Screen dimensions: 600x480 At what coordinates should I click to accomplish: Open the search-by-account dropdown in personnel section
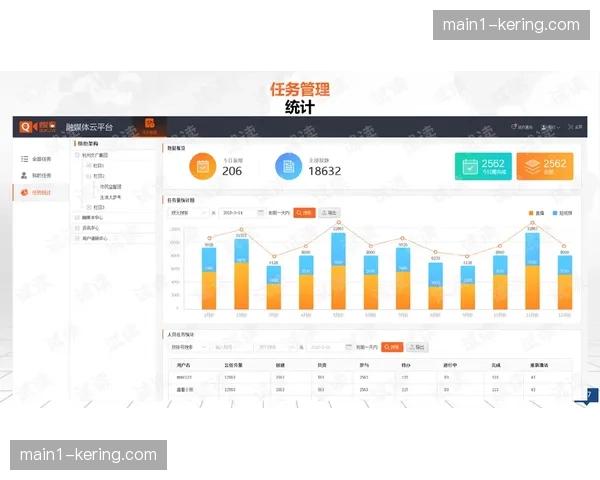click(x=188, y=347)
